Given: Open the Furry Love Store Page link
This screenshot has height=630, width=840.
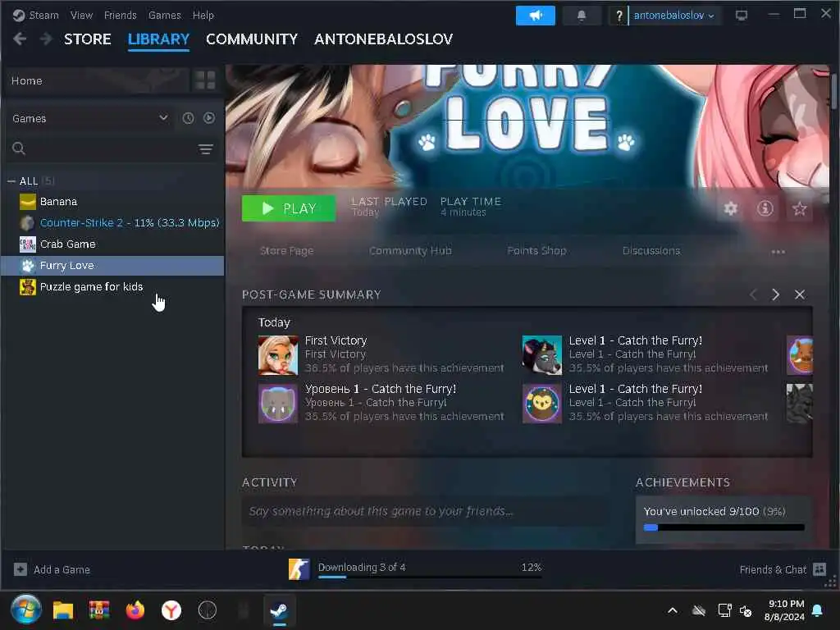Looking at the screenshot, I should click(286, 251).
